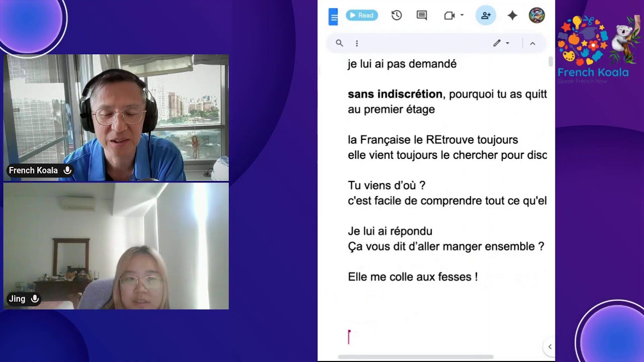Expand the editing mode dropdown arrow
This screenshot has width=644, height=362.
[507, 43]
